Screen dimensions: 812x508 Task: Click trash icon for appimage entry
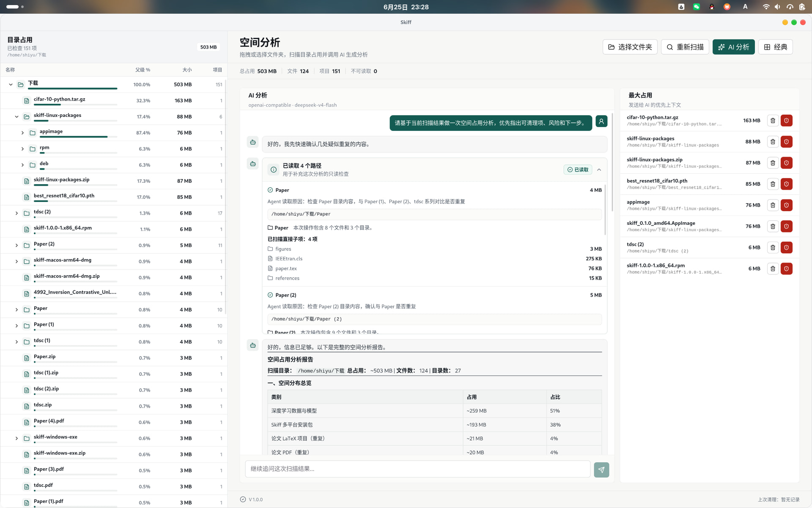(x=773, y=205)
